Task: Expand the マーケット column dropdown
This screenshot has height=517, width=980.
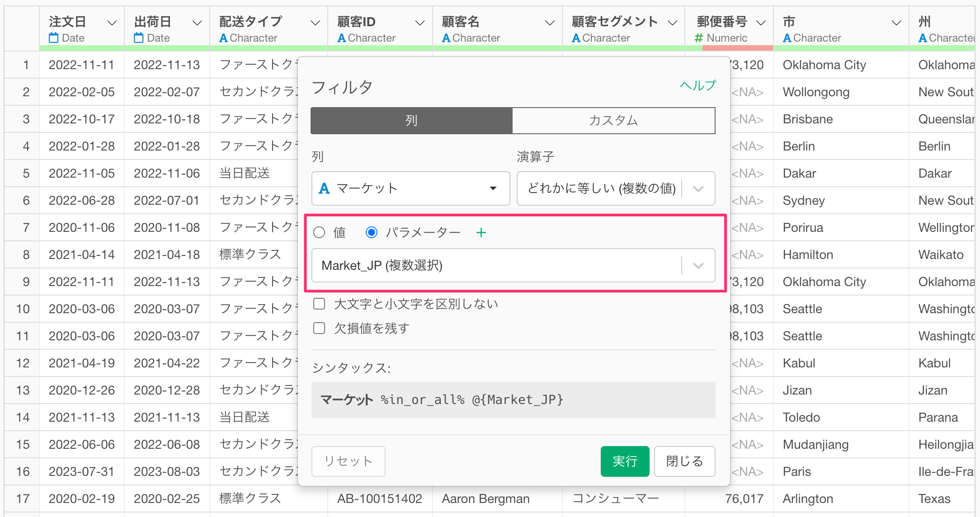Action: [493, 188]
